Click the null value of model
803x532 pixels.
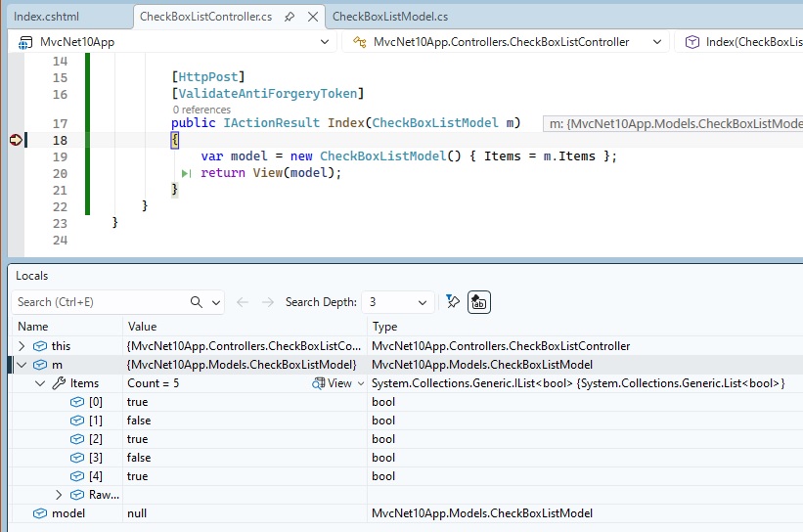(x=137, y=513)
